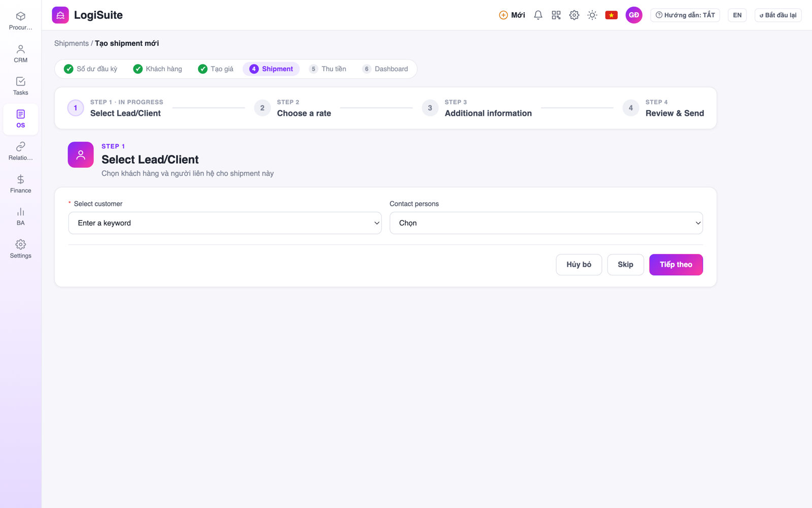
Task: Click the Shipments breadcrumb link
Action: click(x=71, y=43)
